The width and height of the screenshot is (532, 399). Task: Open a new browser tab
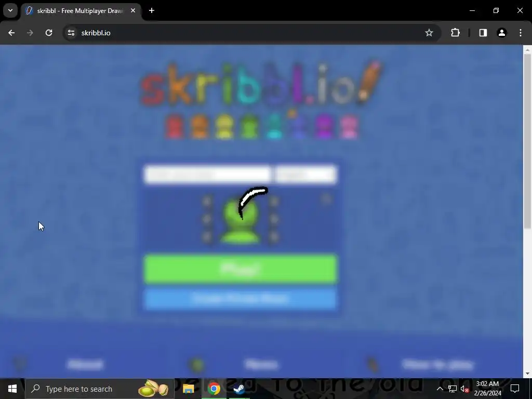click(152, 11)
